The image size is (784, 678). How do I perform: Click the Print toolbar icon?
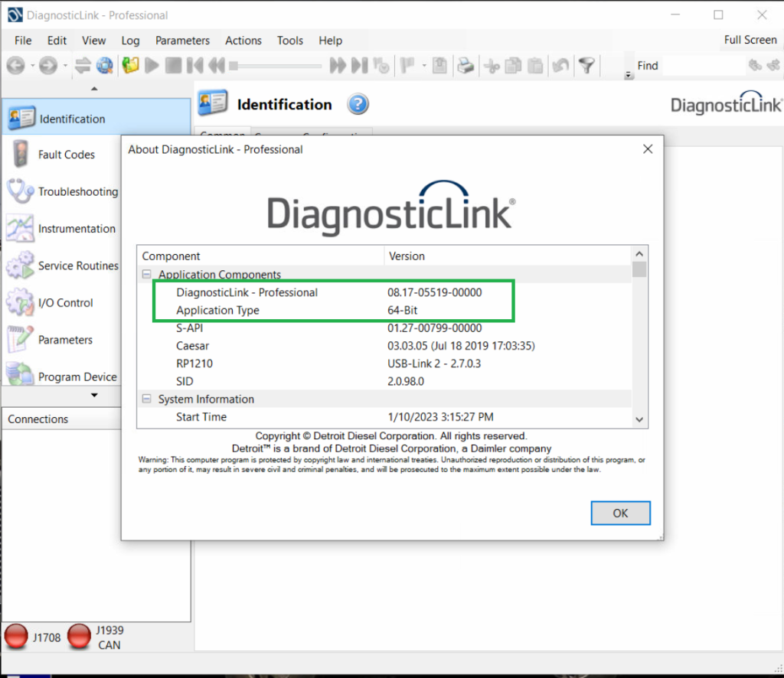pos(465,66)
